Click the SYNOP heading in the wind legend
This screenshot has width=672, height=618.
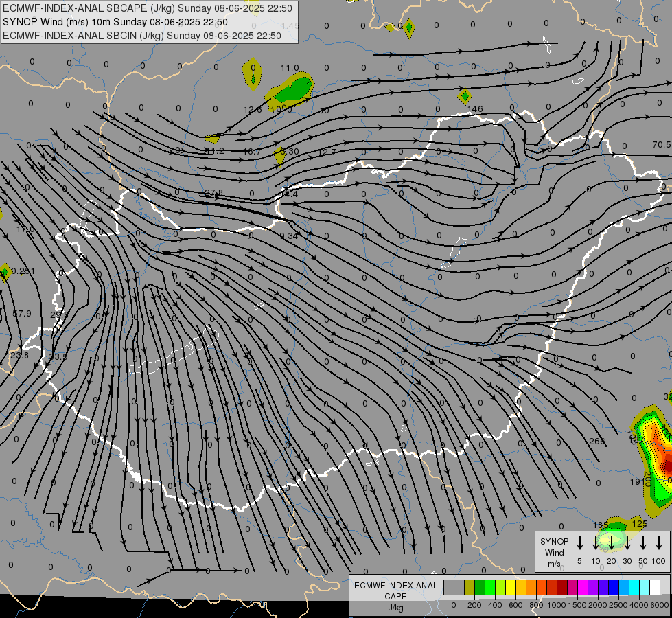(x=554, y=541)
